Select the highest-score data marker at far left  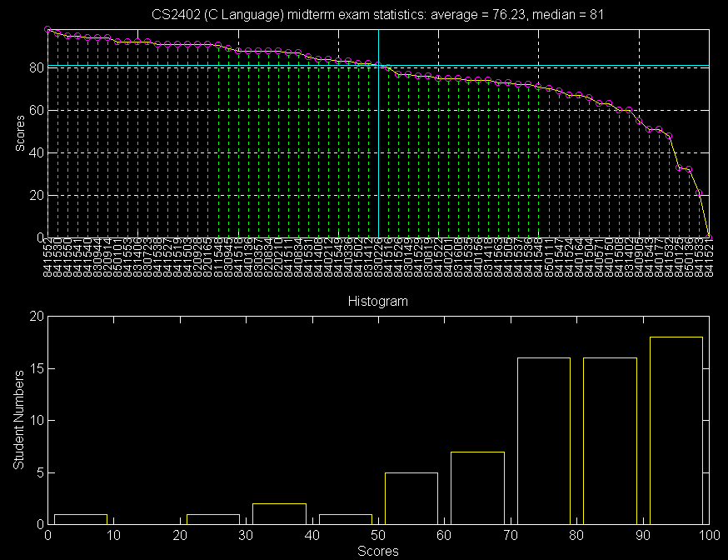[47, 30]
